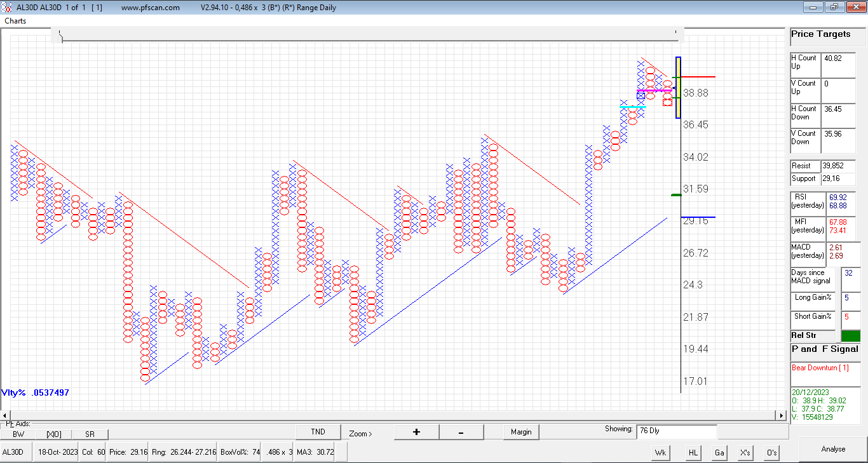Click the H Count Up value 40.82
This screenshot has width=868, height=463.
coord(838,65)
